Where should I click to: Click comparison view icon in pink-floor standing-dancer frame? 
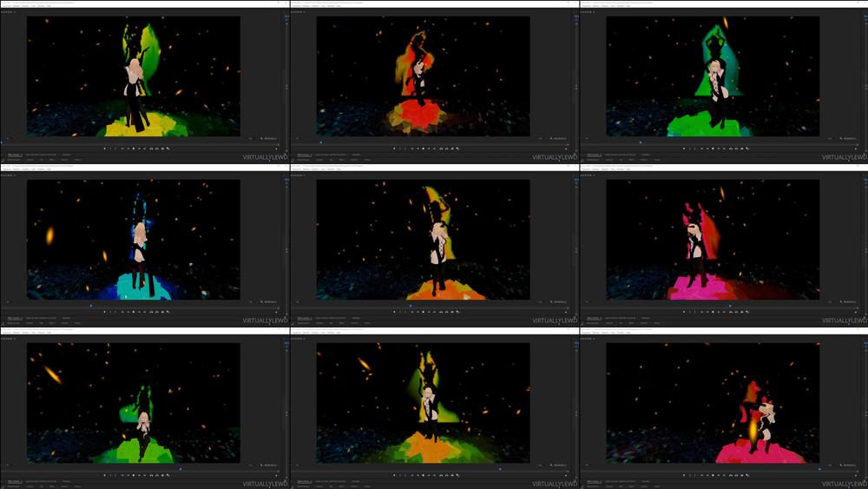click(747, 312)
